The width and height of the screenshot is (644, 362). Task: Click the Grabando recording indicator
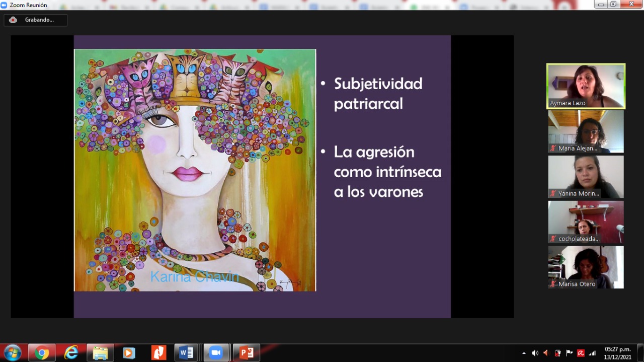(x=35, y=20)
